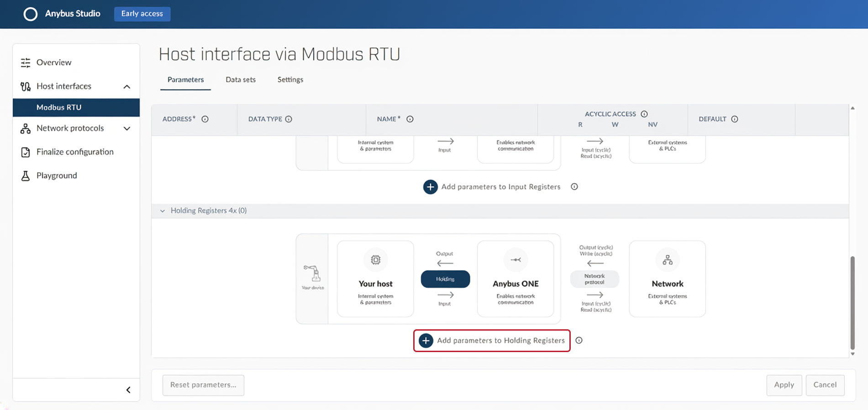The width and height of the screenshot is (868, 410).
Task: Click the Finalize configuration document icon
Action: [x=26, y=152]
